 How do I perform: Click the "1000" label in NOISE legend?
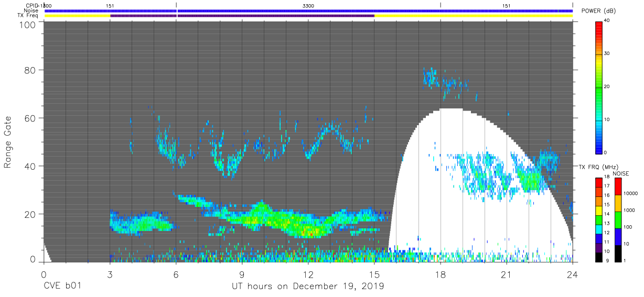click(x=630, y=211)
